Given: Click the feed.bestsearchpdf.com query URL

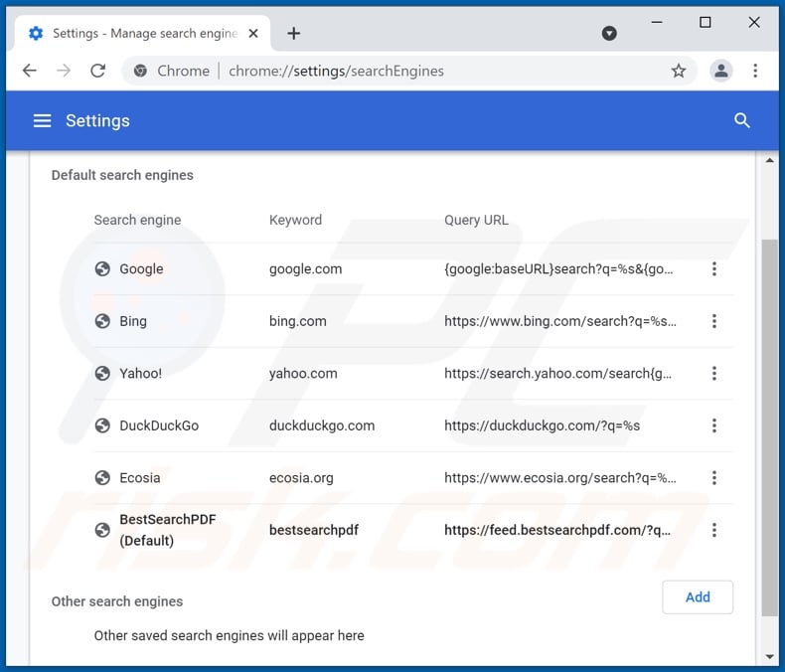Looking at the screenshot, I should (556, 530).
